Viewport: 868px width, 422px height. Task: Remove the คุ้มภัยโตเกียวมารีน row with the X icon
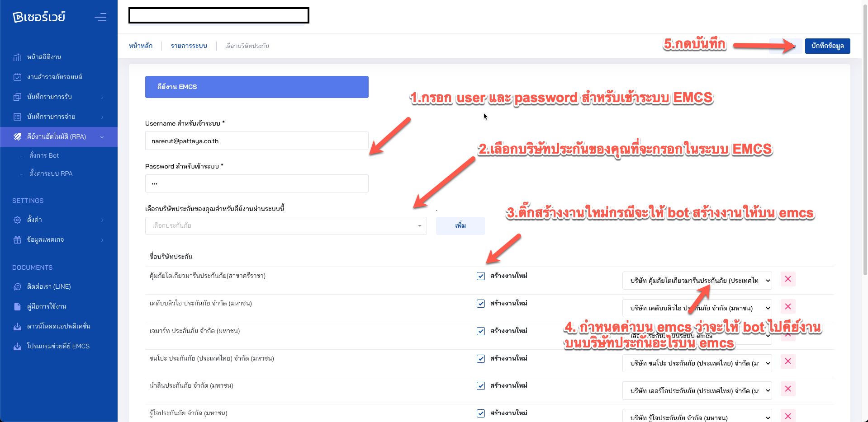(788, 279)
